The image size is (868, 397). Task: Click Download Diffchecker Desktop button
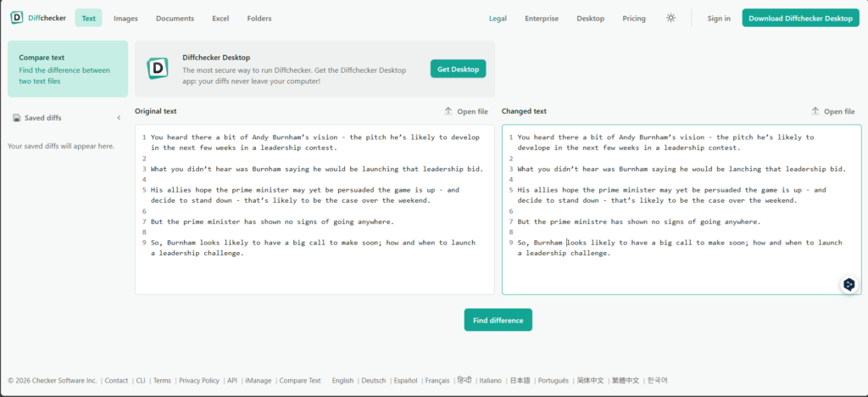coord(800,19)
